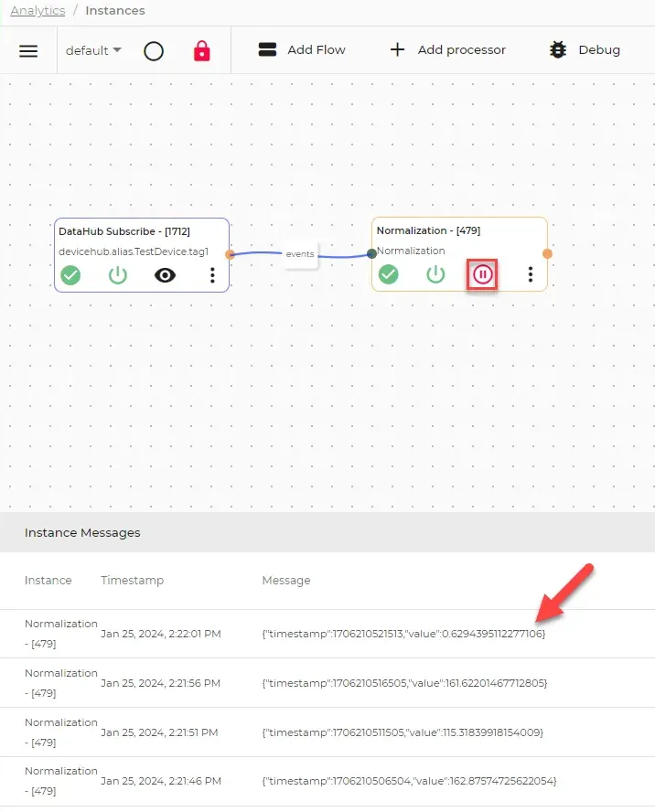
Task: Click Normalization node output port
Action: point(547,254)
